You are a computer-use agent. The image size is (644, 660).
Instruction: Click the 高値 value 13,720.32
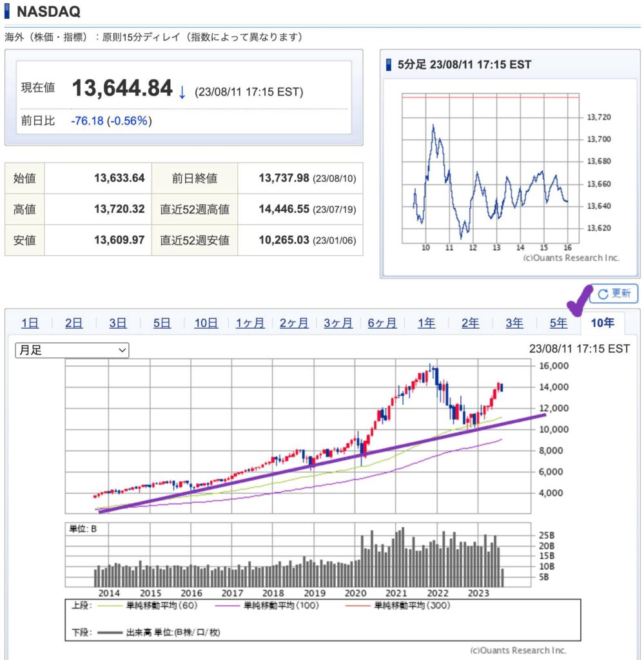[119, 209]
